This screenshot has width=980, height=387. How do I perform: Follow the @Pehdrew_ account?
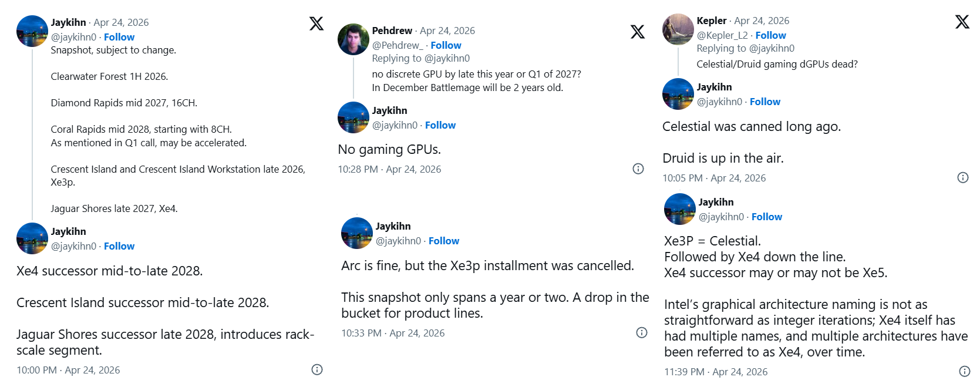point(446,45)
